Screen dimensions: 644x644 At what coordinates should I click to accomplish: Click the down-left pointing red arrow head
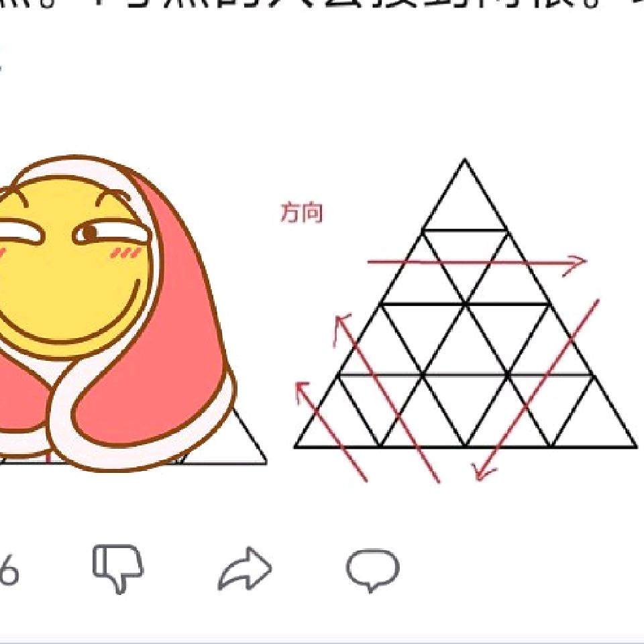pyautogui.click(x=484, y=470)
